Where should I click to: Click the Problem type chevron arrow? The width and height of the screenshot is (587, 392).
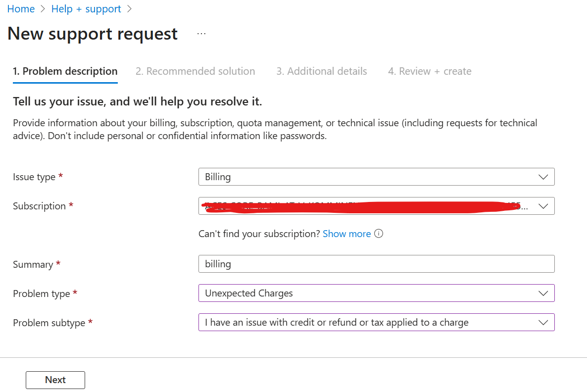coord(543,293)
